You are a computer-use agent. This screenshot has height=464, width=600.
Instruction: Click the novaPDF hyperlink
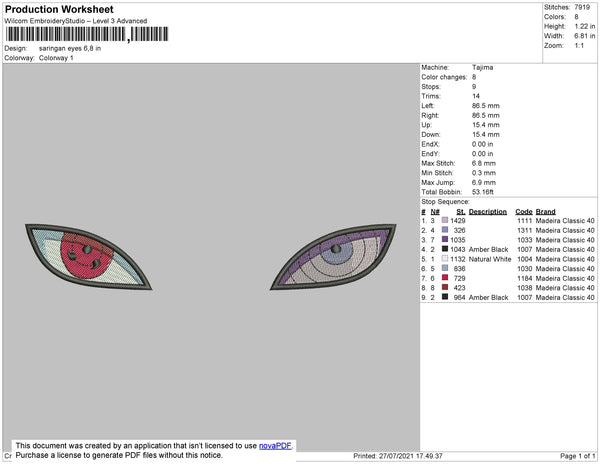275,446
